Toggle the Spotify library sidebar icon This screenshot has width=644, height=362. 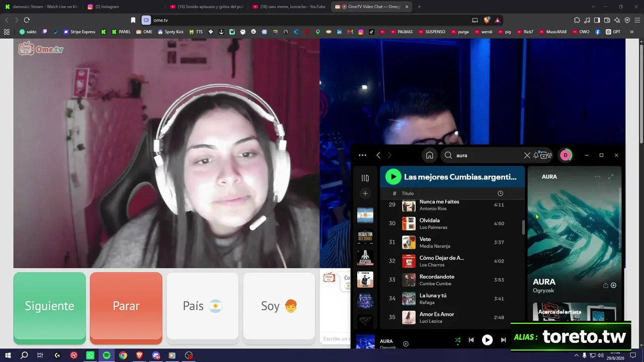[x=365, y=178]
